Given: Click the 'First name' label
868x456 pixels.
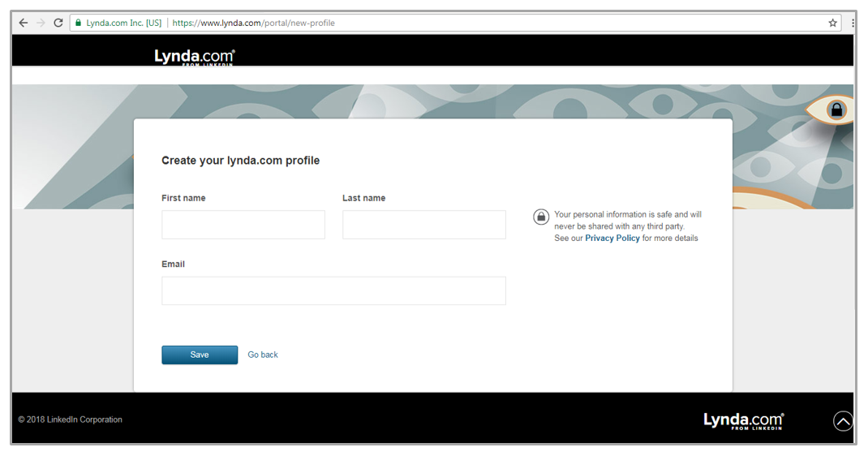Looking at the screenshot, I should 183,198.
